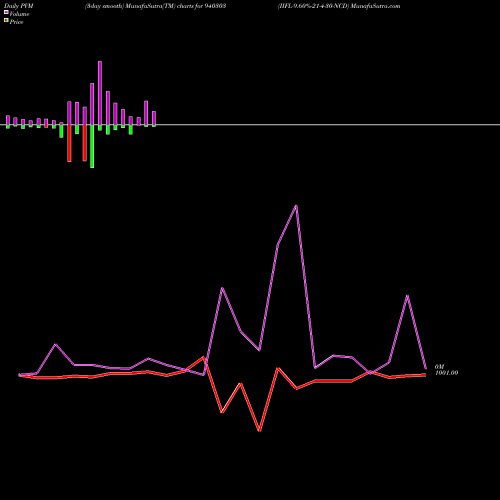Click the magenta Volume legend swatch
500x500 pixels.
6,13
